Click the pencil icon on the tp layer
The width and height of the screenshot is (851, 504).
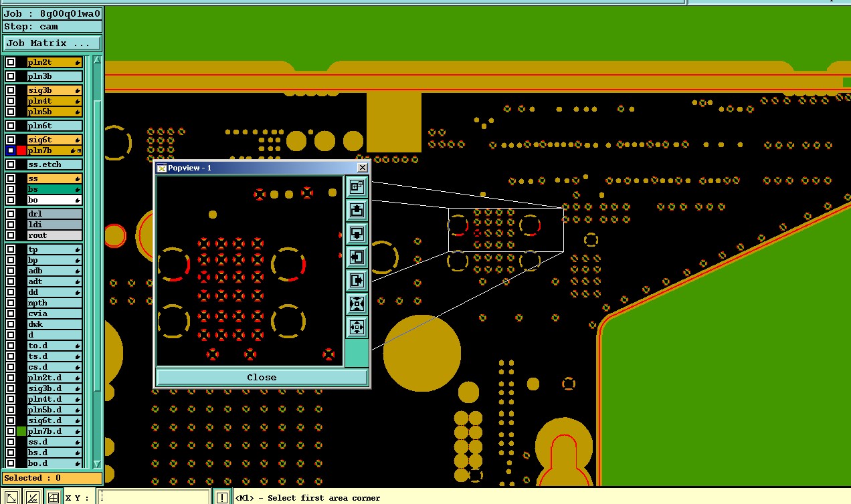coord(78,249)
